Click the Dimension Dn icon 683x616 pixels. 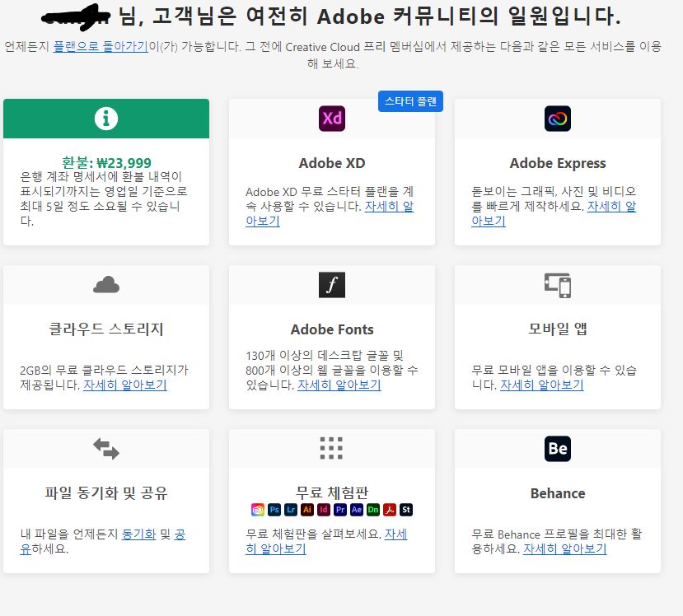[373, 510]
